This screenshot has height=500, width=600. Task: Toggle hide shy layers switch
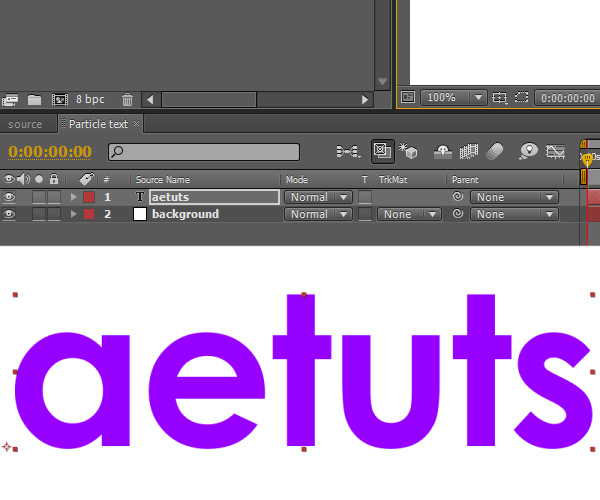pyautogui.click(x=443, y=151)
